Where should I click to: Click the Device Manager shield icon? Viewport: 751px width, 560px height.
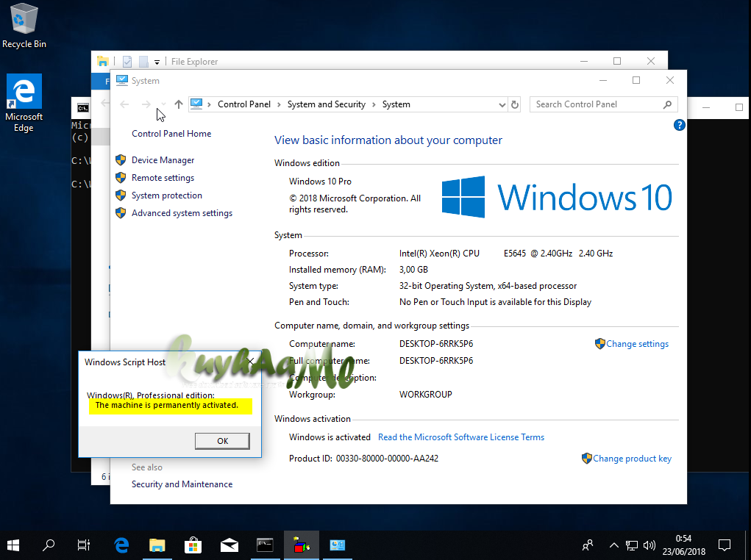click(x=121, y=160)
